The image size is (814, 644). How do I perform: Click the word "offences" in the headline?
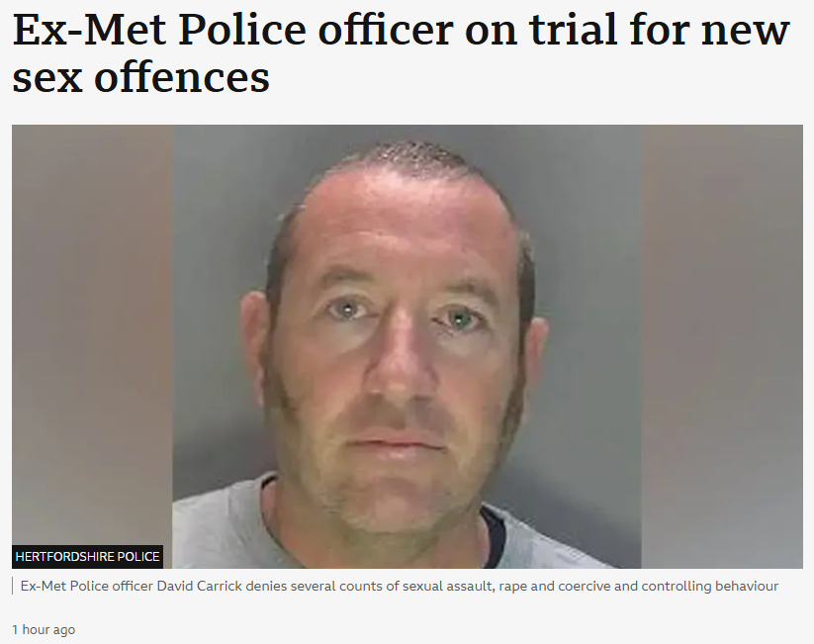coord(182,77)
